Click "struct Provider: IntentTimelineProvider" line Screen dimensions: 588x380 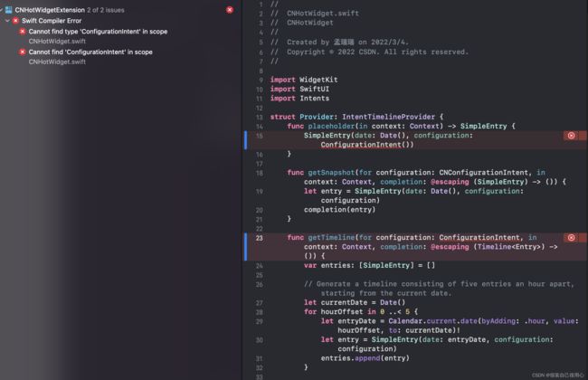click(356, 117)
